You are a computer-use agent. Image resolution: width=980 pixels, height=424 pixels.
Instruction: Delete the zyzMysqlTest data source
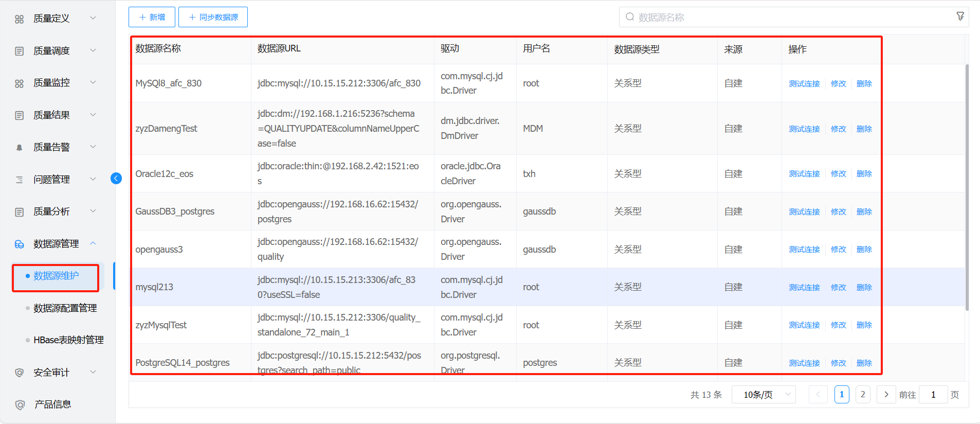pyautogui.click(x=864, y=325)
